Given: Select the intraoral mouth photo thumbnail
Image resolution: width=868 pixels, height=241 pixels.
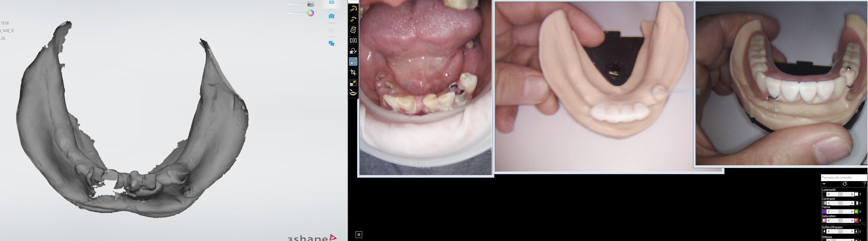Looking at the screenshot, I should [425, 88].
